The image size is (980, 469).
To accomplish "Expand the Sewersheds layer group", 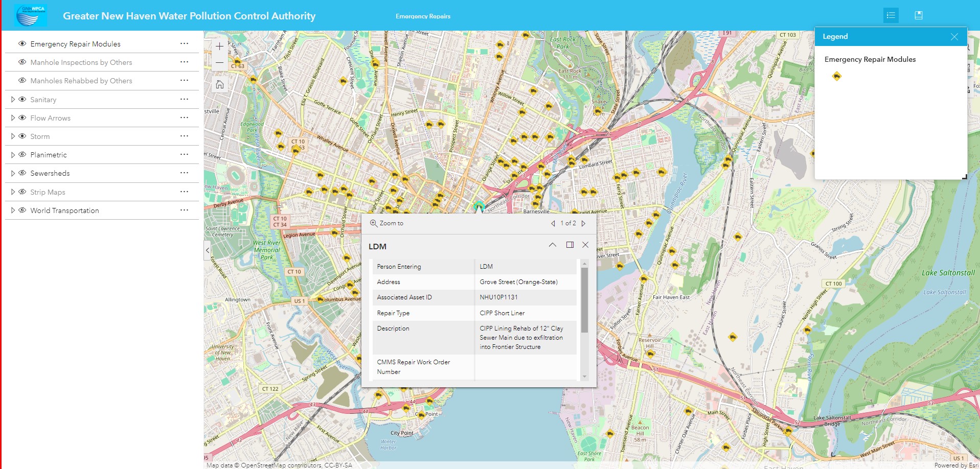I will [x=13, y=173].
